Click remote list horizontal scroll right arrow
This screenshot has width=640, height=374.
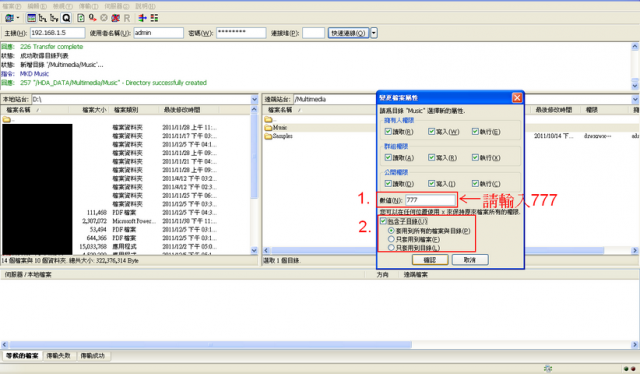[635, 250]
